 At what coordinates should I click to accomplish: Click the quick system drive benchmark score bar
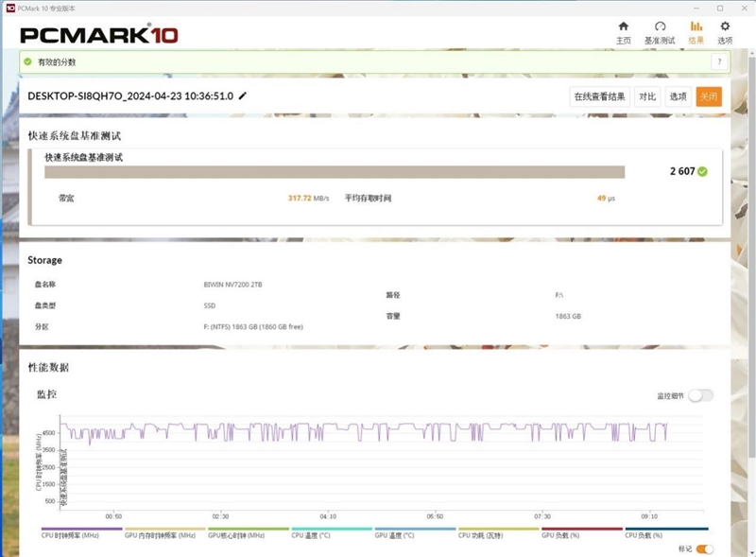(335, 172)
